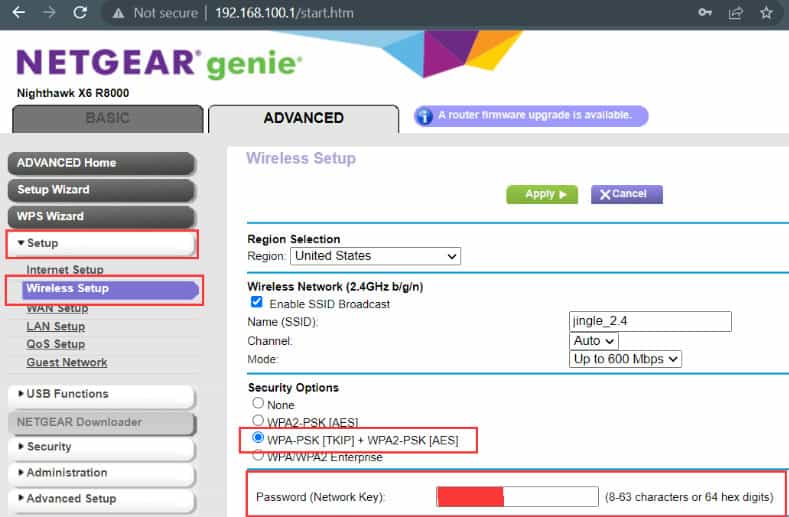Select WPA-PSK [TKIP] + WPA2-PSK [AES]
The width and height of the screenshot is (789, 517).
pos(258,437)
